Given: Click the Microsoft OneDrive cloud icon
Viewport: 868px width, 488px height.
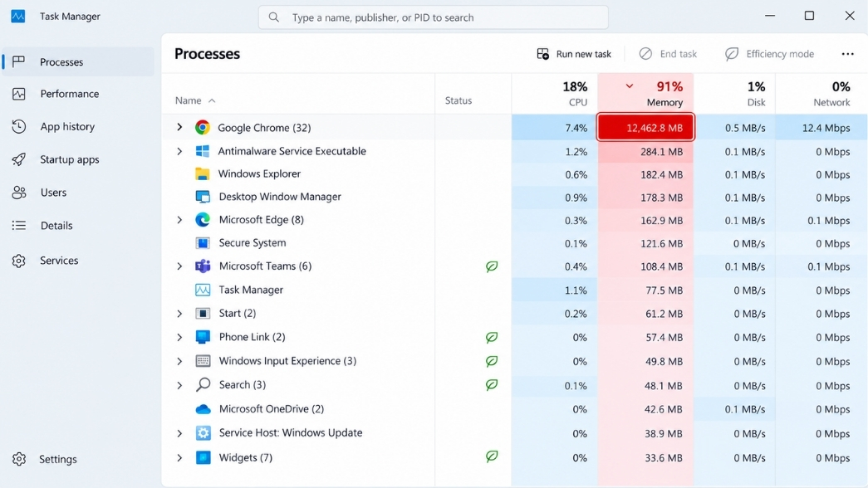Looking at the screenshot, I should (x=203, y=409).
